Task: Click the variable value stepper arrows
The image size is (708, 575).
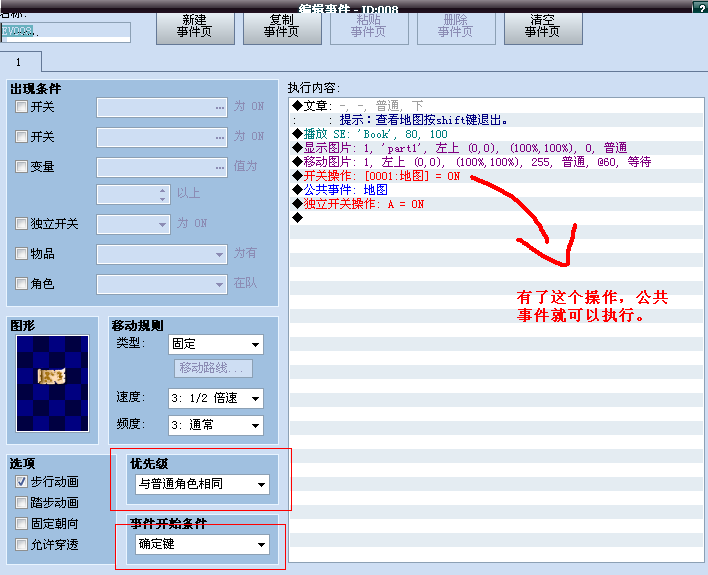Action: (163, 194)
